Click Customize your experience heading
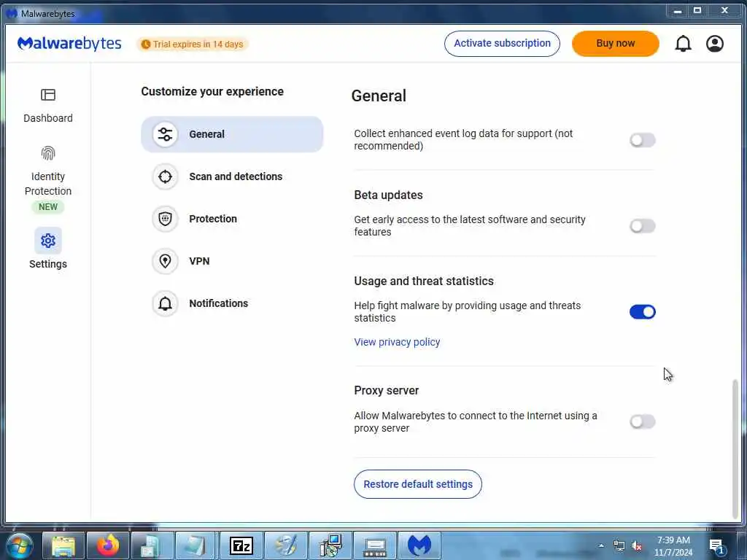 [212, 92]
